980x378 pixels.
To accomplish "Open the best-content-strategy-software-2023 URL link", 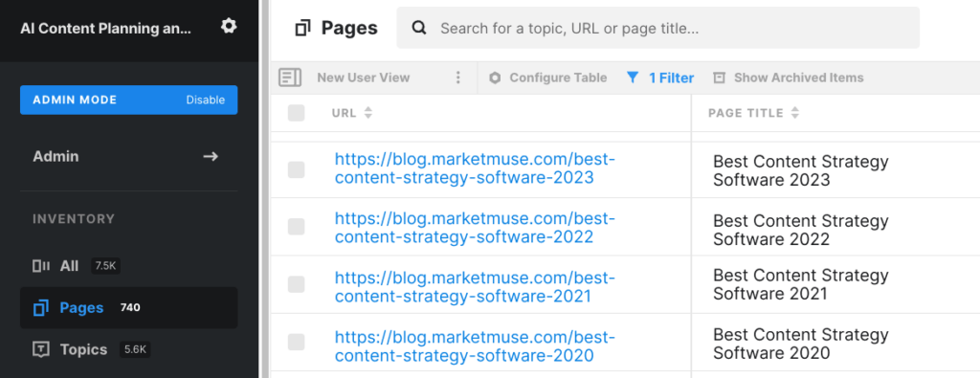I will (x=475, y=168).
